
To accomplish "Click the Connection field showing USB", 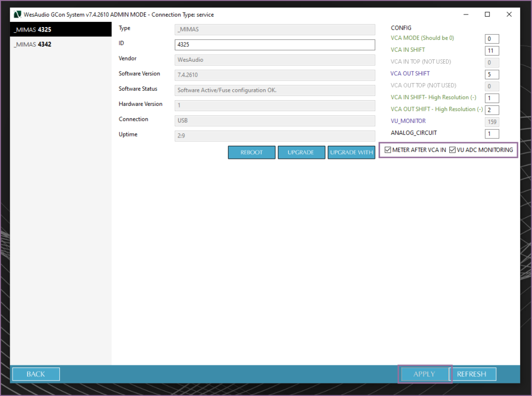I will click(x=275, y=121).
